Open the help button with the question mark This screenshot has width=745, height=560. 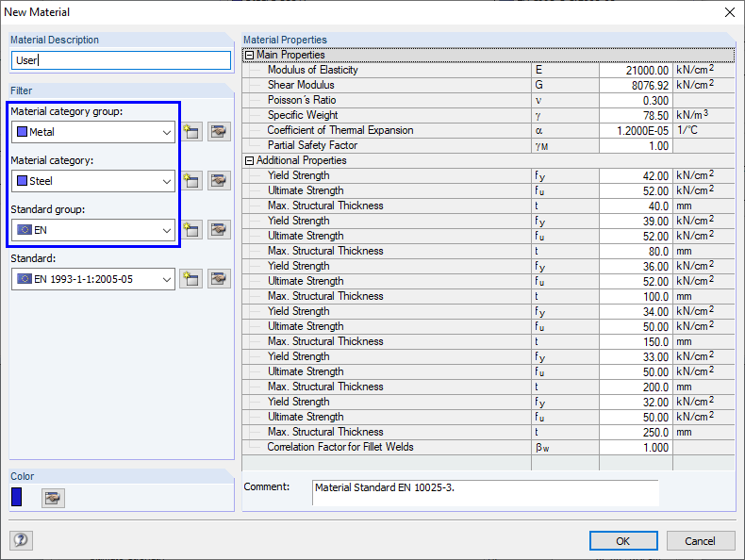tap(21, 540)
